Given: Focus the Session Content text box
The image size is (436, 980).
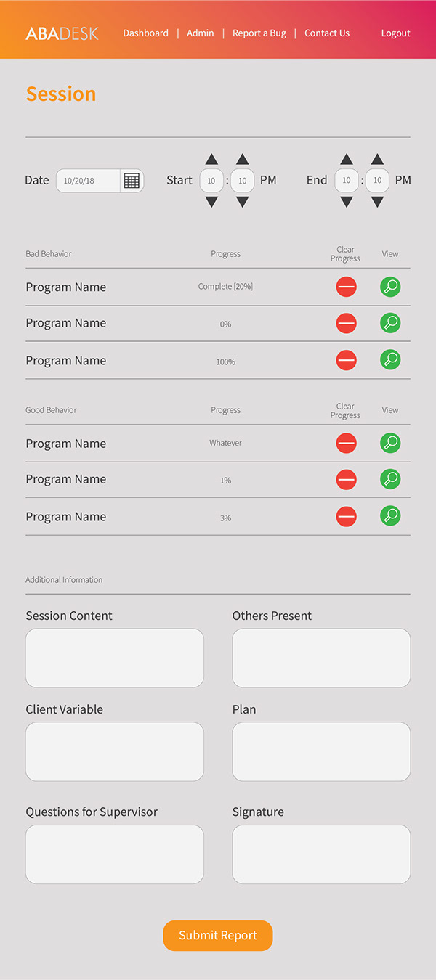Looking at the screenshot, I should 115,658.
